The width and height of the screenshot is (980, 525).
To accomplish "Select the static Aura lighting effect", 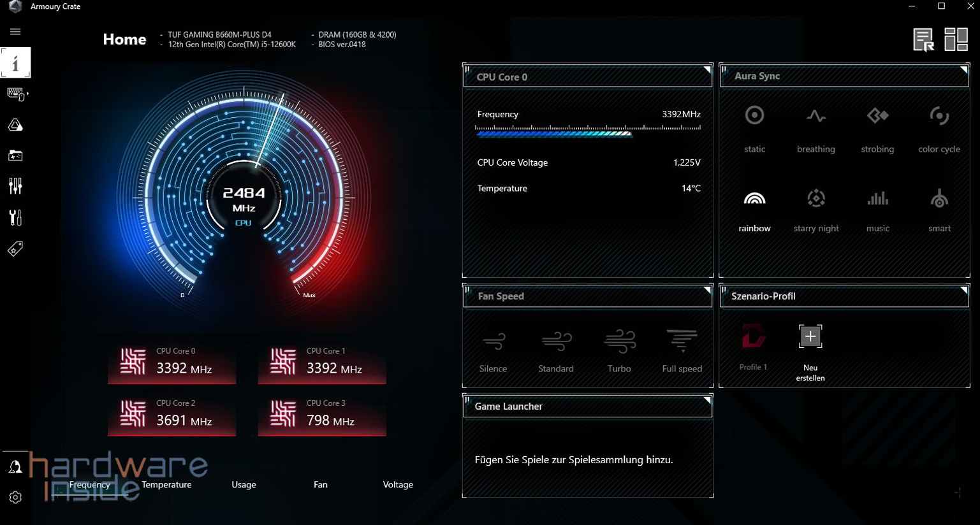I will pos(754,126).
